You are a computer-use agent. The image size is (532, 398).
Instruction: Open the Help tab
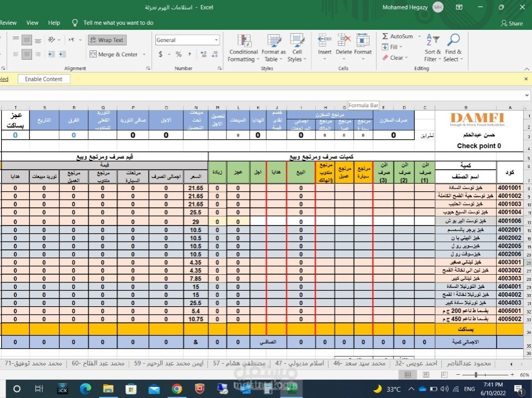[54, 23]
